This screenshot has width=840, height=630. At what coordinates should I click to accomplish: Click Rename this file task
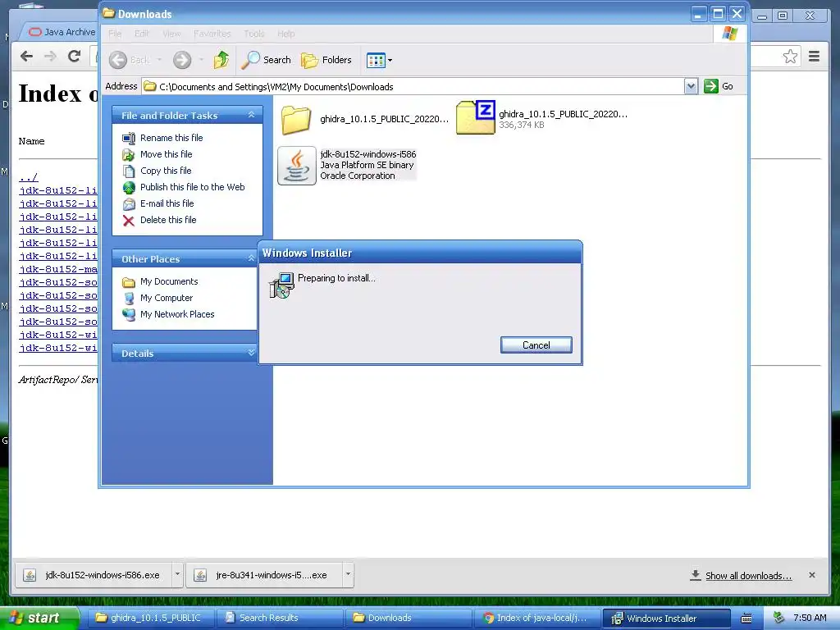coord(171,138)
